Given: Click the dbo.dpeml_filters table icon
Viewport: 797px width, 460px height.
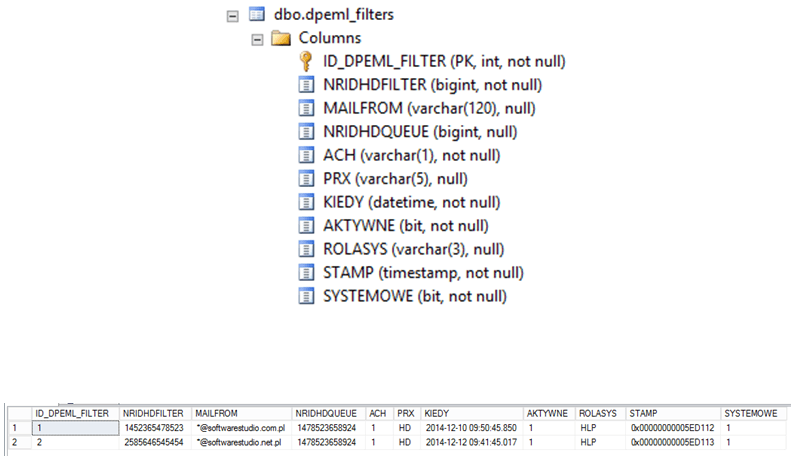Looking at the screenshot, I should [x=257, y=14].
